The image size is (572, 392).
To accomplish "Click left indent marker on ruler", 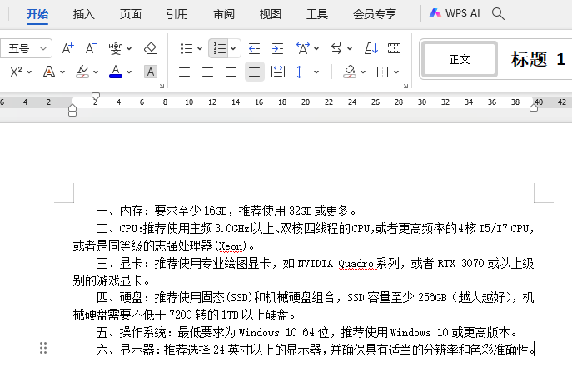I will (72, 110).
